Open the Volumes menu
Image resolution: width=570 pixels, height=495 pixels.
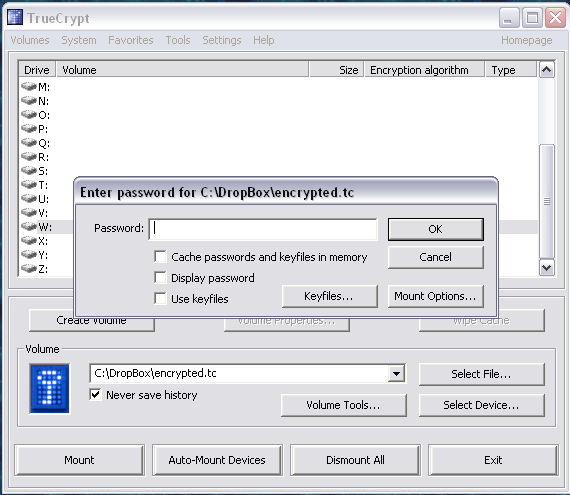pyautogui.click(x=30, y=40)
